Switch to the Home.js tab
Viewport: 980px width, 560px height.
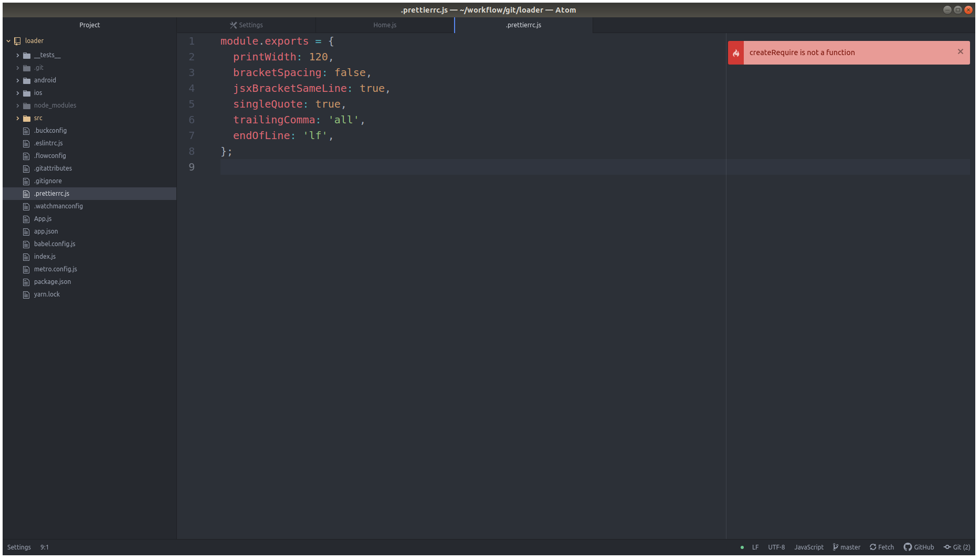click(384, 25)
